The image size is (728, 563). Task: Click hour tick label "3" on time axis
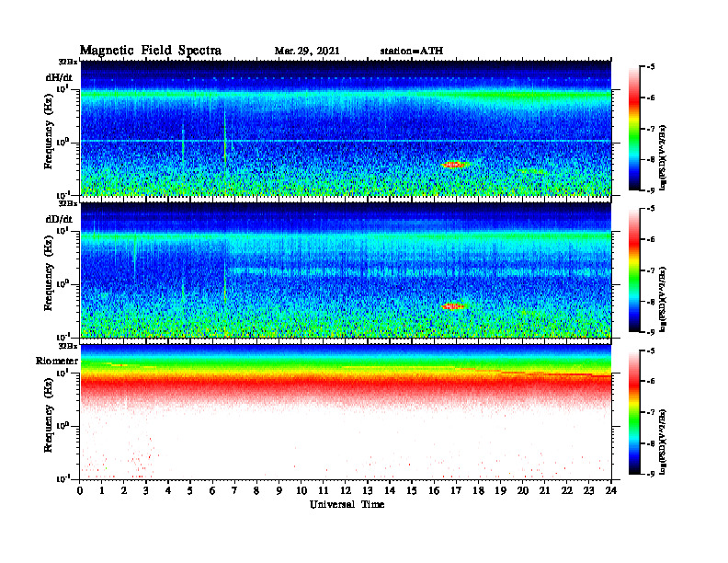146,490
